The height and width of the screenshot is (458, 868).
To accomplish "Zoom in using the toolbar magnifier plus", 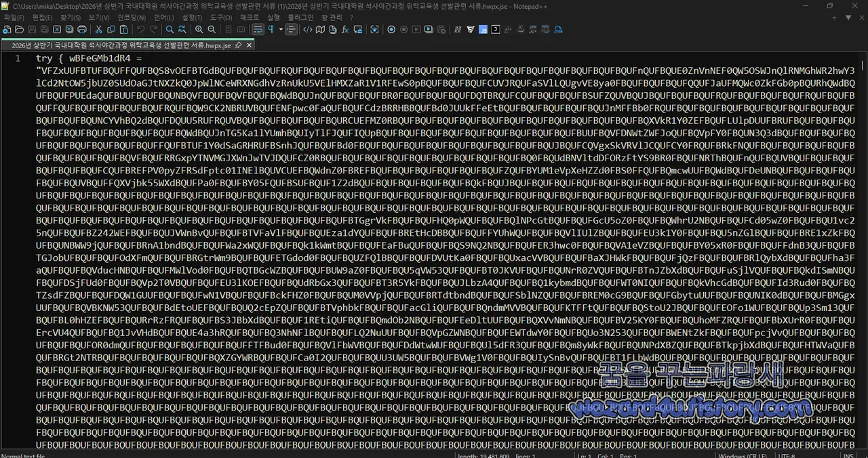I will click(x=199, y=30).
